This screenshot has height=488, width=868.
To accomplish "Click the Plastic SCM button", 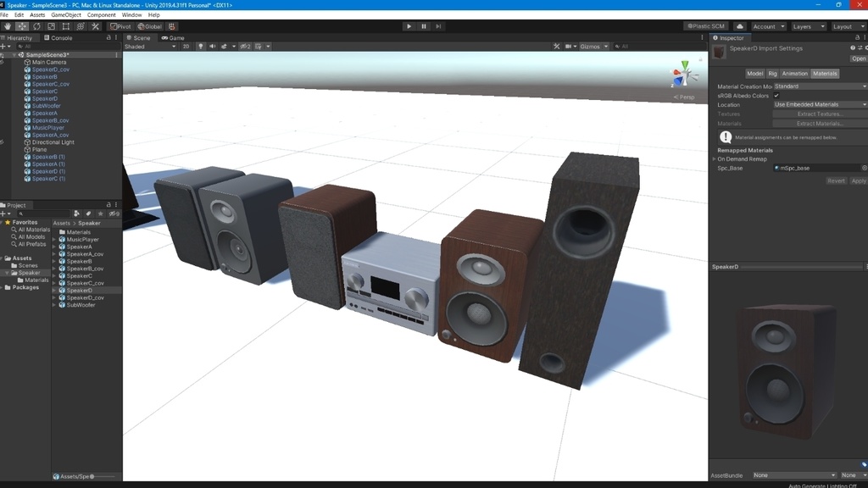I will pyautogui.click(x=706, y=26).
